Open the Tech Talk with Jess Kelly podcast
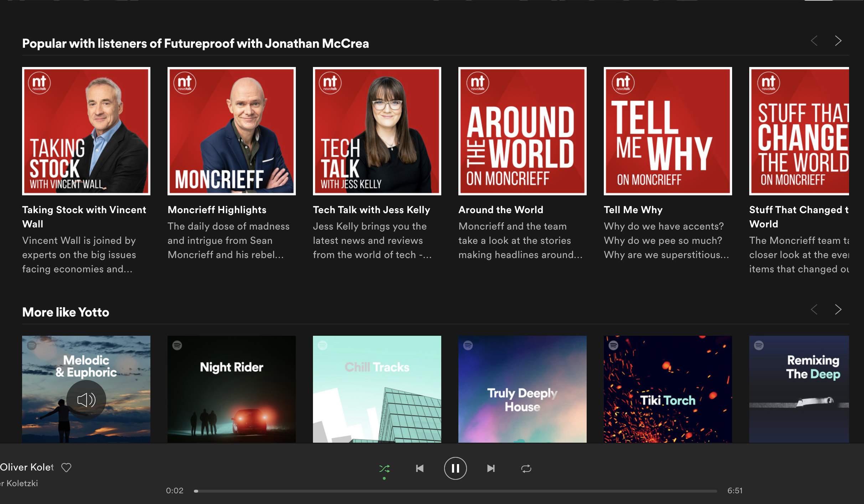The image size is (864, 504). [376, 130]
